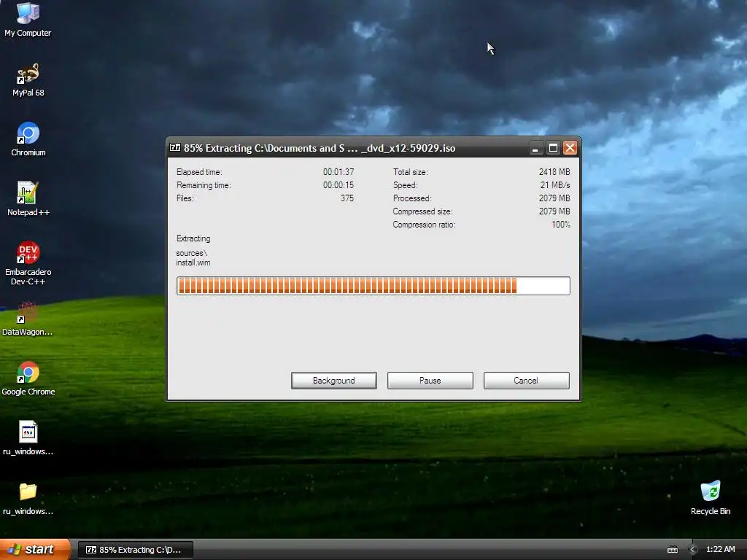Screen dimensions: 747x560
Task: Click the Compression ratio value 100%
Action: pos(561,225)
